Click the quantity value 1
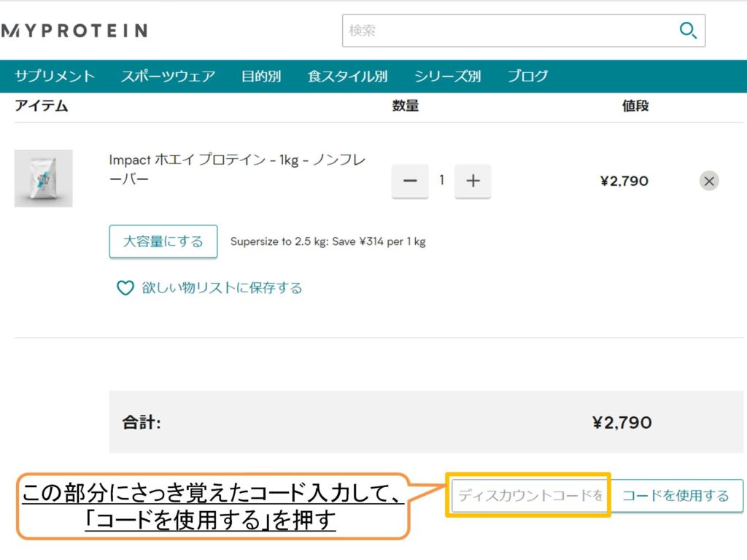 [441, 180]
